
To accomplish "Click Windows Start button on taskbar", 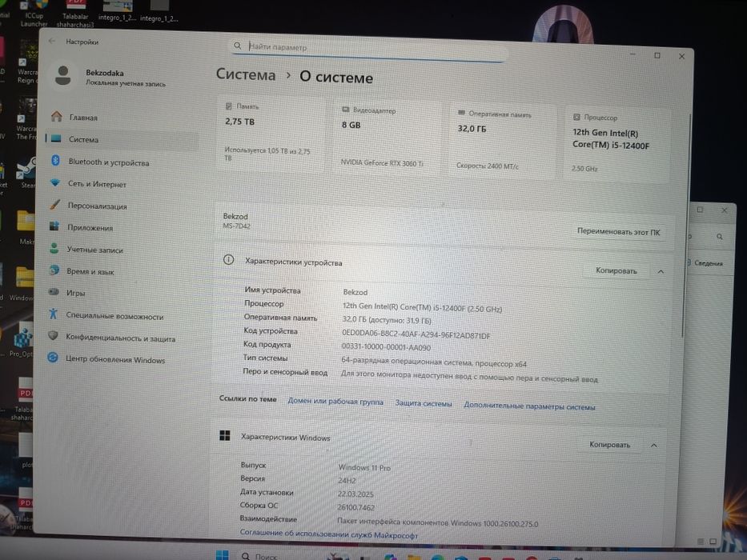I will [x=222, y=554].
